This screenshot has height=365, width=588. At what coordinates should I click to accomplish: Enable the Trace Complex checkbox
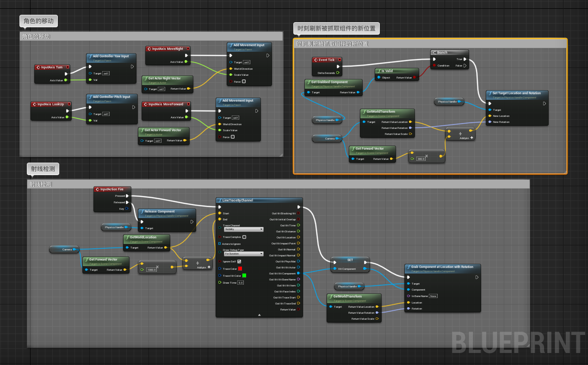point(245,237)
